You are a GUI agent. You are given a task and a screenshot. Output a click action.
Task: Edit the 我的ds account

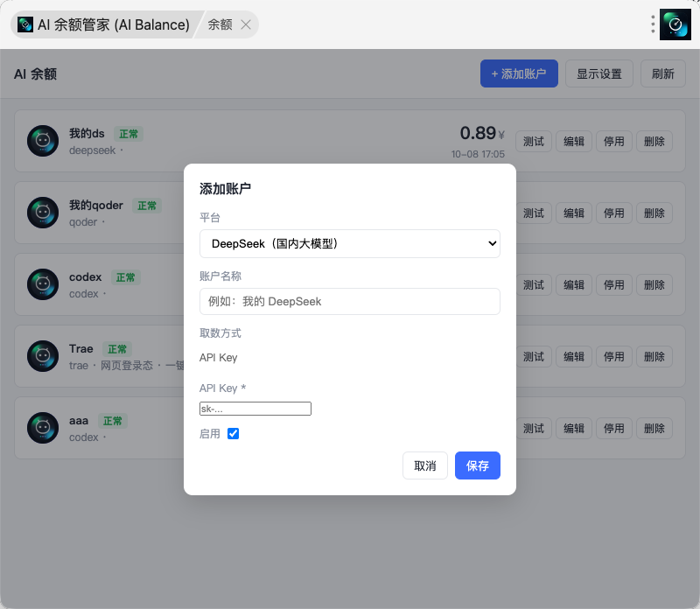coord(574,142)
